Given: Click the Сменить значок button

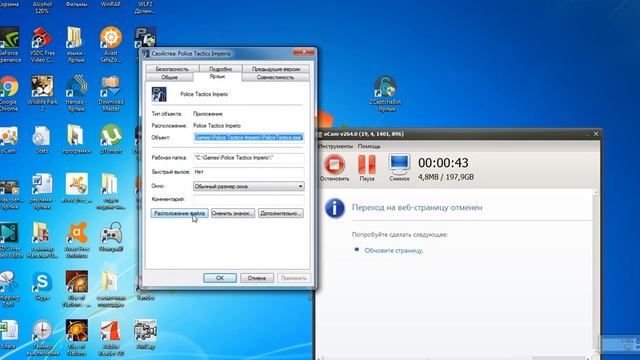Looking at the screenshot, I should click(x=233, y=213).
